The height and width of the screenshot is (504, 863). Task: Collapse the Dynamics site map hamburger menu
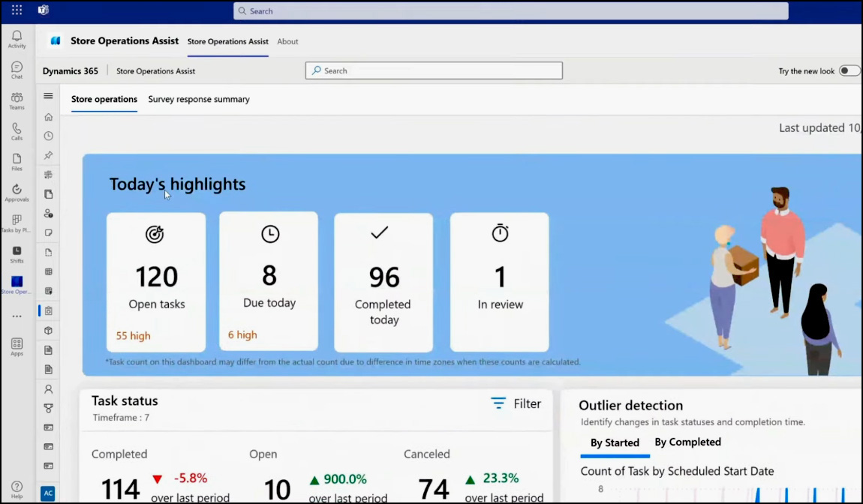click(49, 96)
